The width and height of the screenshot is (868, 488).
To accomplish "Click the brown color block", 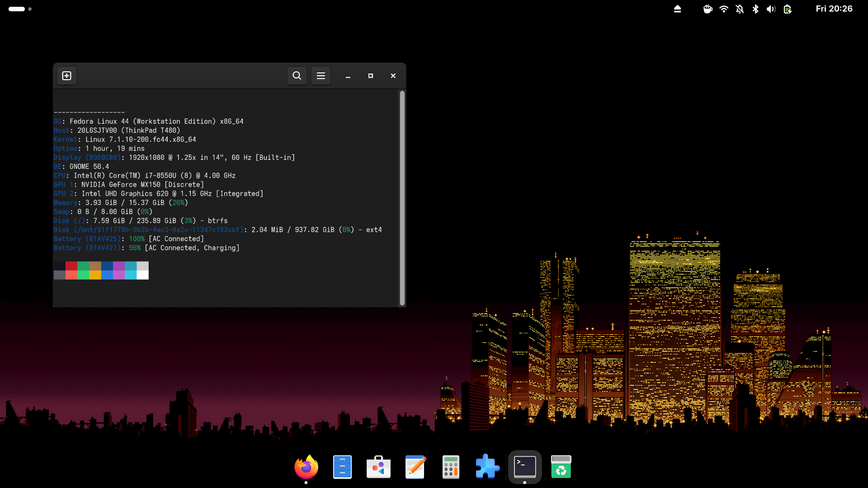I will point(95,266).
